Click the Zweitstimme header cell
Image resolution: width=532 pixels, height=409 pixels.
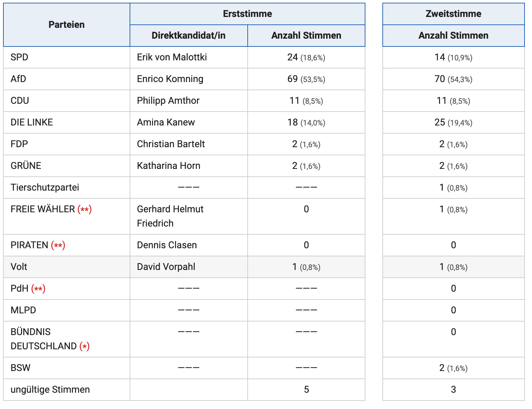tap(453, 14)
